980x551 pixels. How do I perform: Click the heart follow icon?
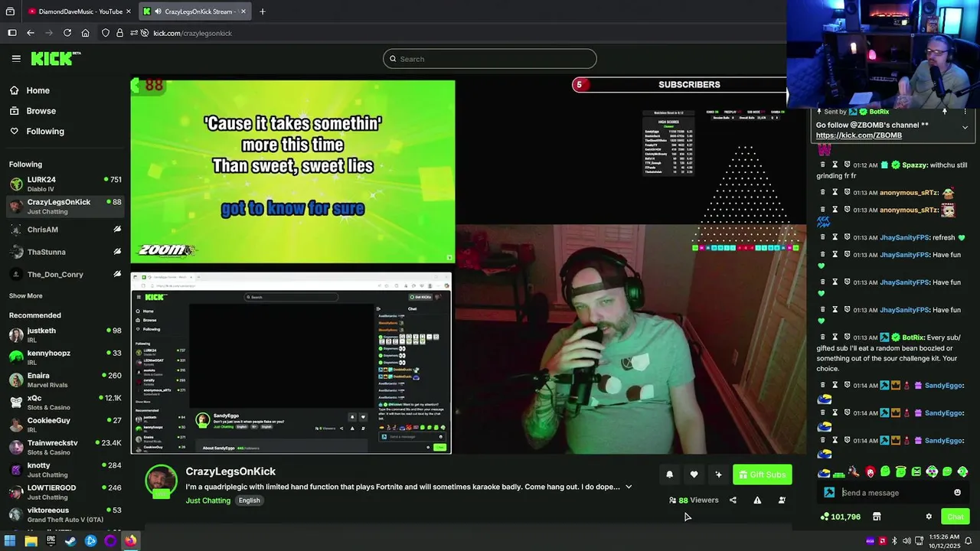click(694, 474)
